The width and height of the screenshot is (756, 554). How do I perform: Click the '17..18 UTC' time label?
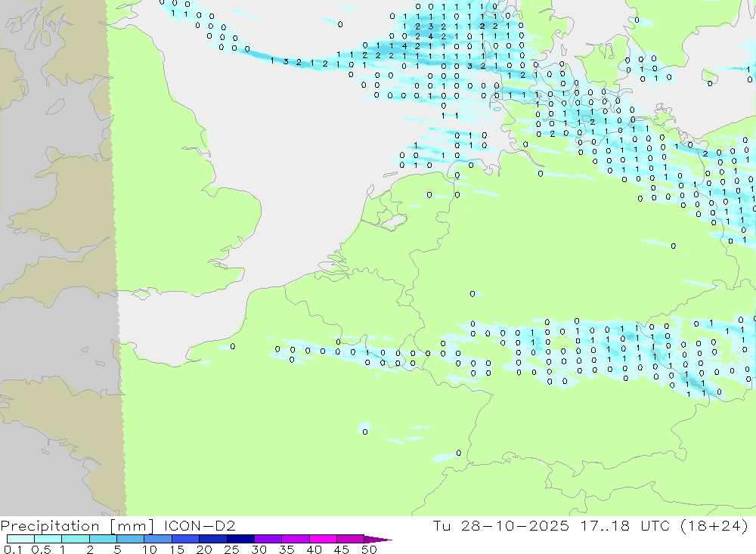tap(626, 525)
